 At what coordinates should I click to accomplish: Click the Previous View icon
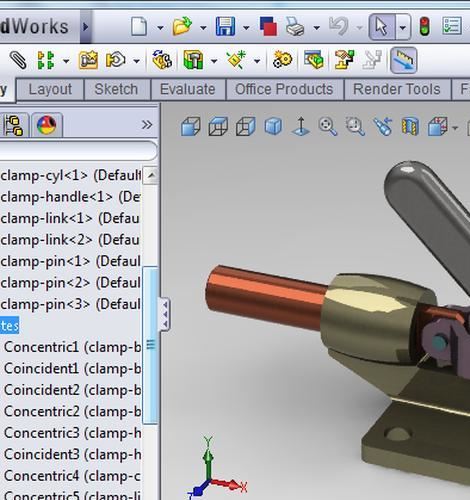point(383,127)
